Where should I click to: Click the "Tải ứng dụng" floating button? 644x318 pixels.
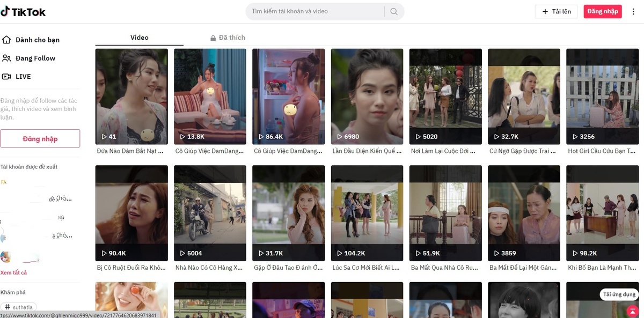point(618,294)
